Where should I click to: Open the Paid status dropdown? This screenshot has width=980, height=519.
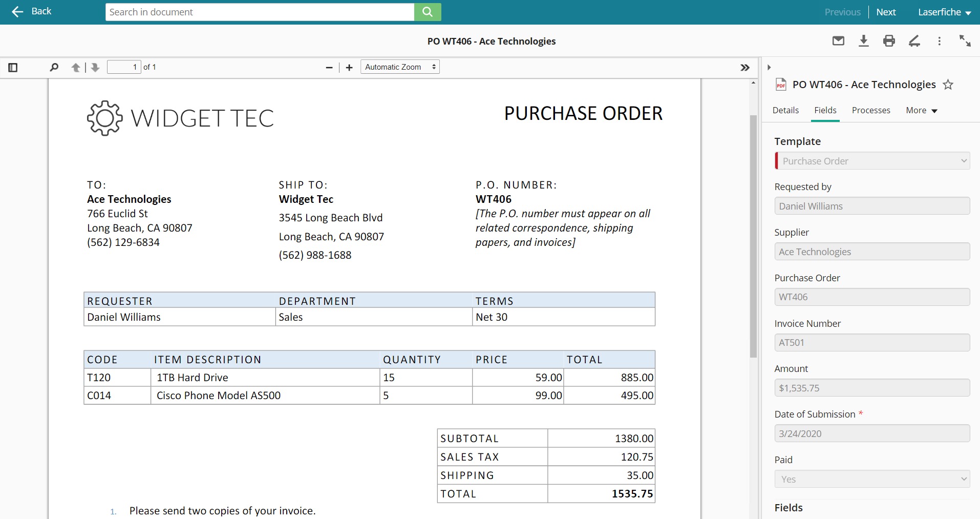[872, 479]
